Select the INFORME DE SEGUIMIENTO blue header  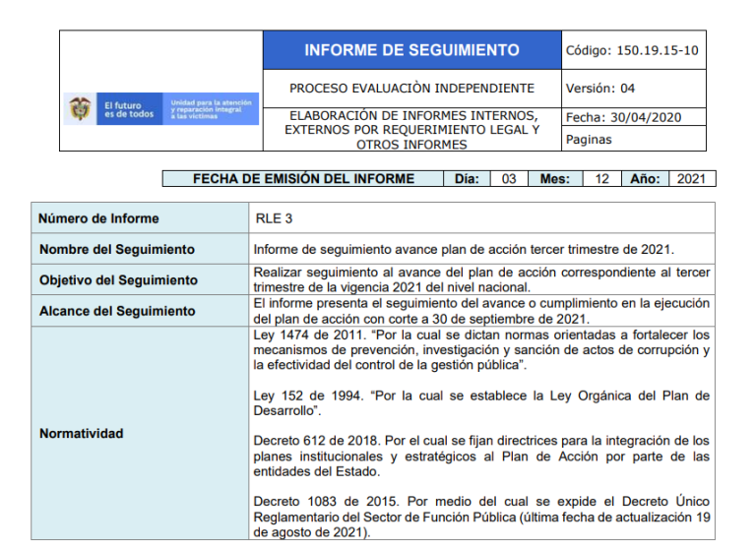[411, 50]
